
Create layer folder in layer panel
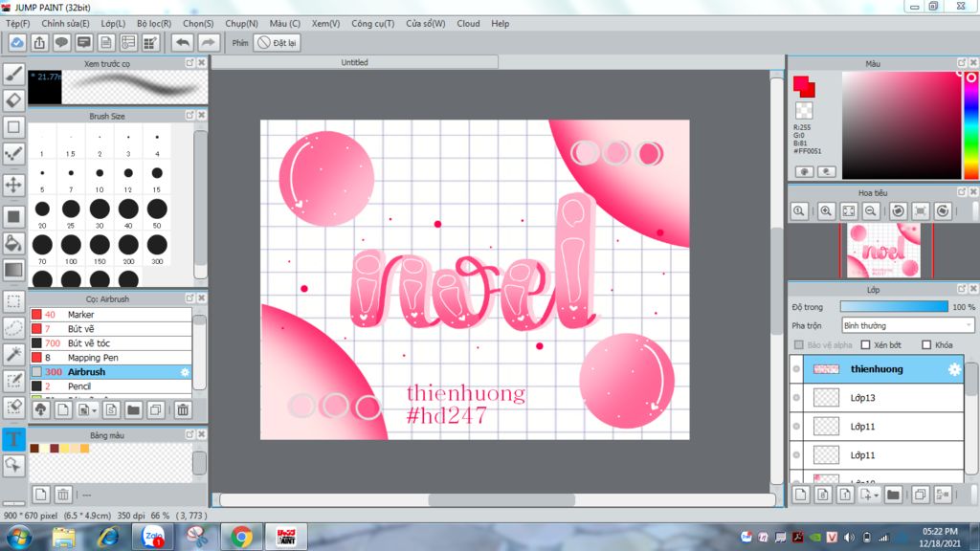pyautogui.click(x=893, y=495)
